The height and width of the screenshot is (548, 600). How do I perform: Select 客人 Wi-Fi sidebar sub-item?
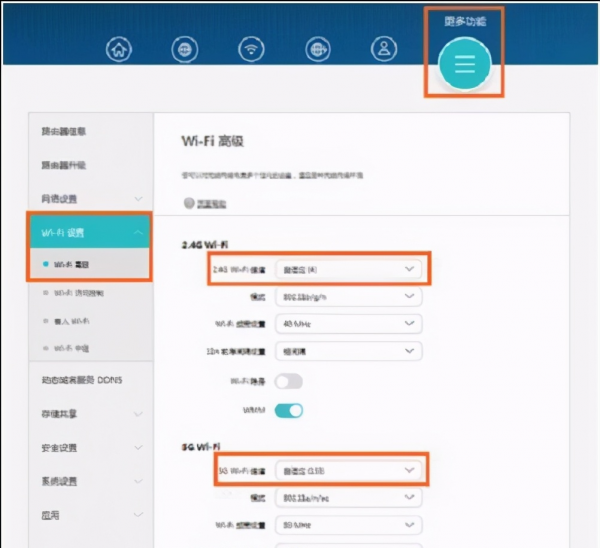[72, 321]
